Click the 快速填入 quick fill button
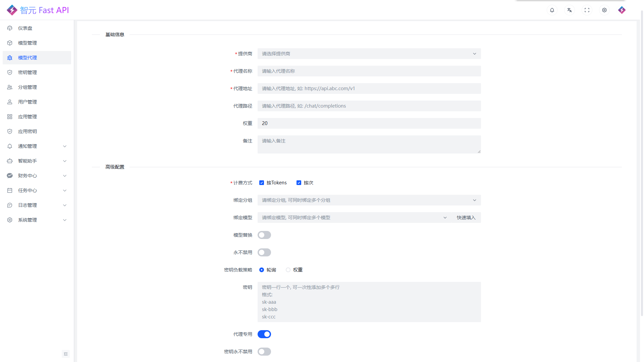The image size is (644, 362). tap(466, 218)
